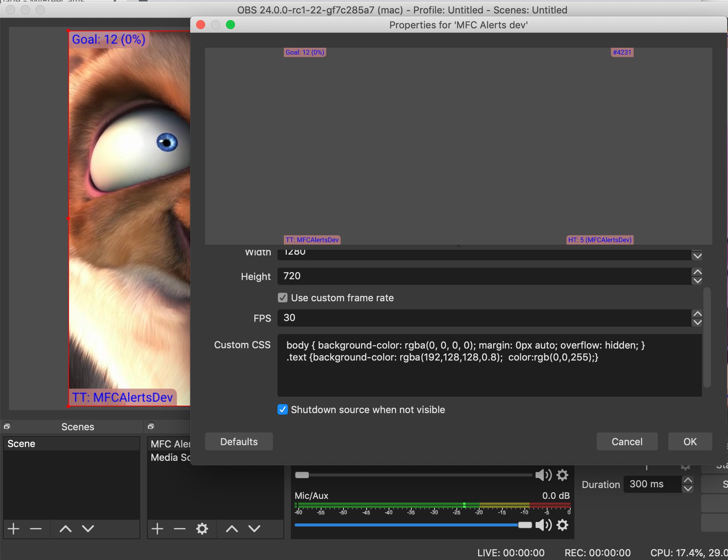The image size is (728, 560).
Task: Uncheck Use custom frame rate
Action: (283, 298)
